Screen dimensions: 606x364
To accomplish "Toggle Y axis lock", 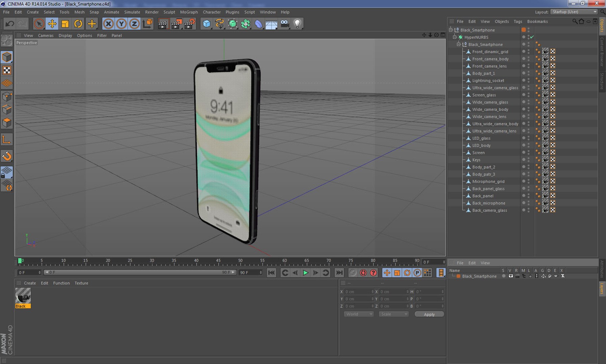I will coord(121,24).
